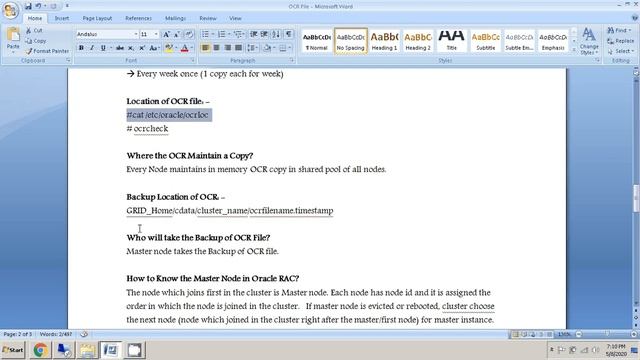Undo the last action
The height and width of the screenshot is (360, 640).
[38, 6]
